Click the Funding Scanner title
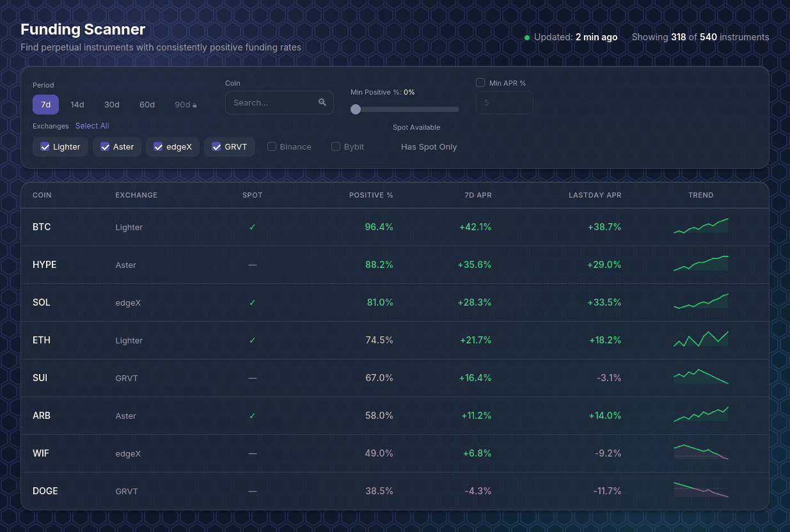Viewport: 790px width, 532px height. click(x=83, y=29)
